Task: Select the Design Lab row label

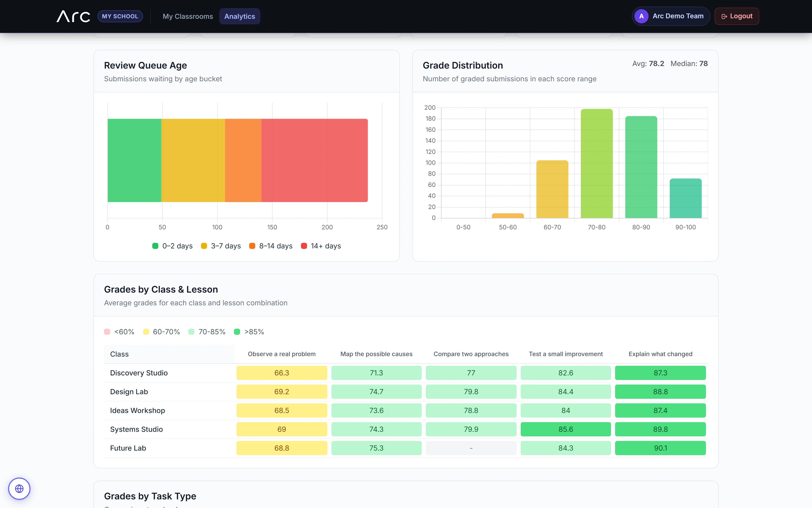Action: [x=129, y=392]
